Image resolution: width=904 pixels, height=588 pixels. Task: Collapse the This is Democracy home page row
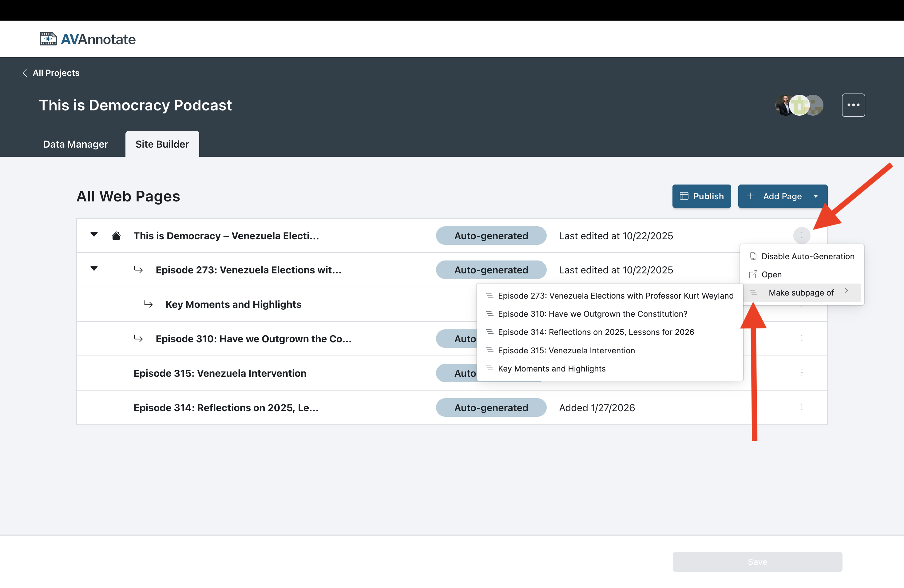coord(94,234)
